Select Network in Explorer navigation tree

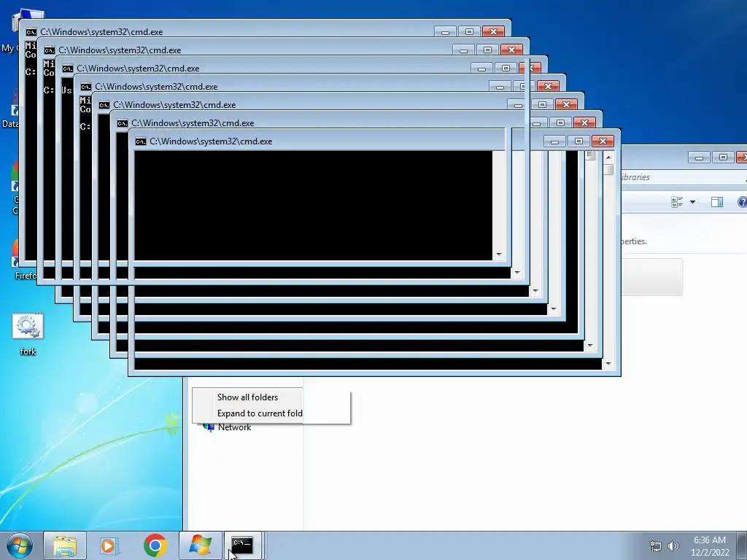(234, 427)
